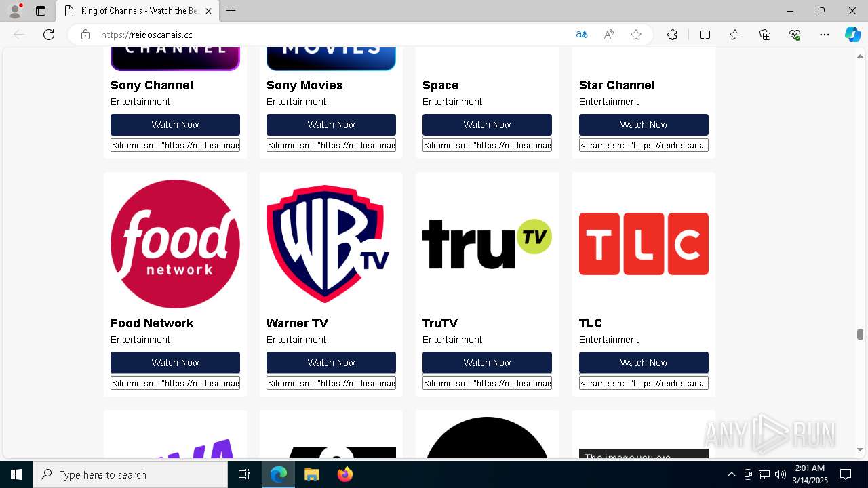Click the scrollbar up arrow

pyautogui.click(x=860, y=56)
